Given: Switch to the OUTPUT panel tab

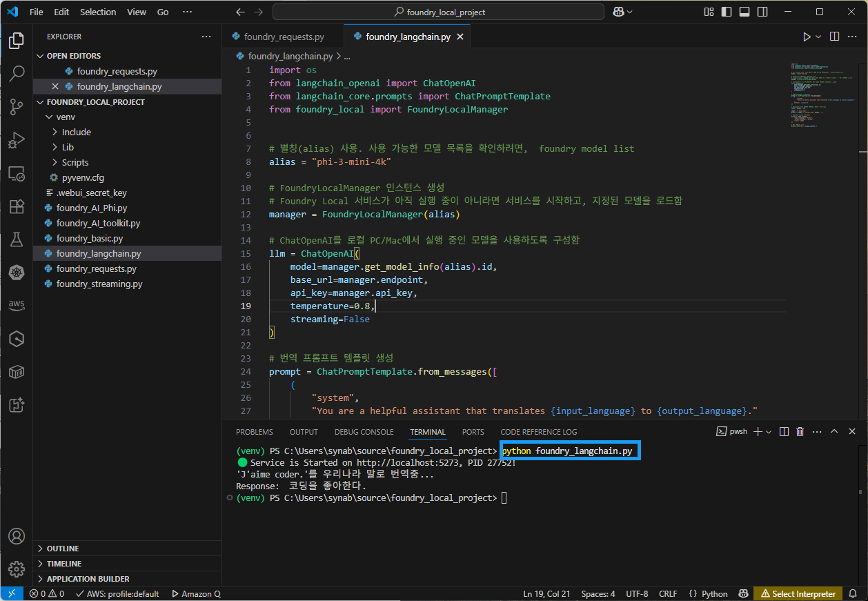Looking at the screenshot, I should coord(304,432).
